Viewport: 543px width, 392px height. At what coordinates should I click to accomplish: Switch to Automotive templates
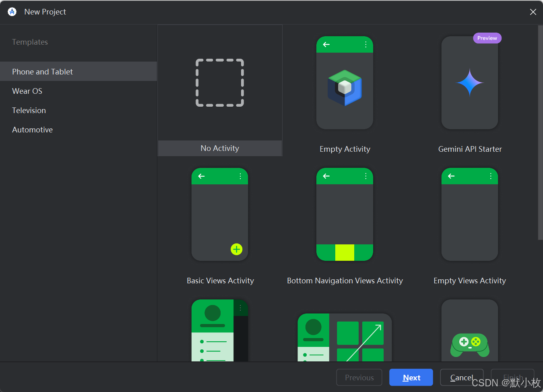pos(78,130)
